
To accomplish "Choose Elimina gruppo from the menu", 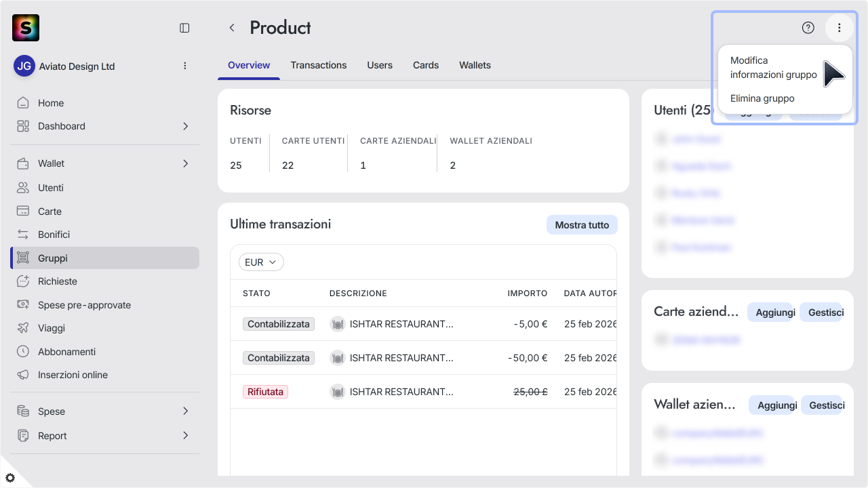I will point(762,98).
